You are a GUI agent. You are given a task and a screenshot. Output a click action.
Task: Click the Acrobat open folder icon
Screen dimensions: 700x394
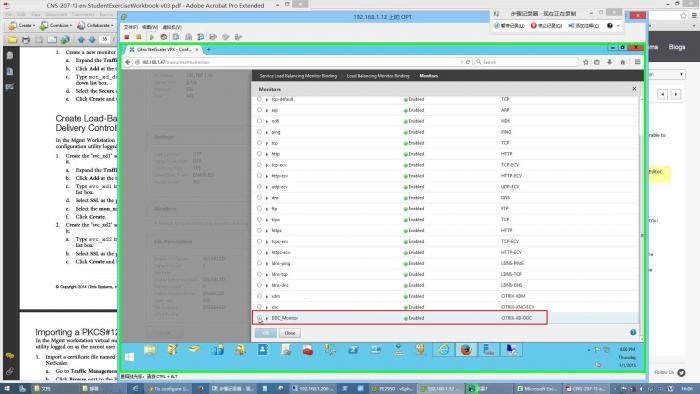(12, 40)
